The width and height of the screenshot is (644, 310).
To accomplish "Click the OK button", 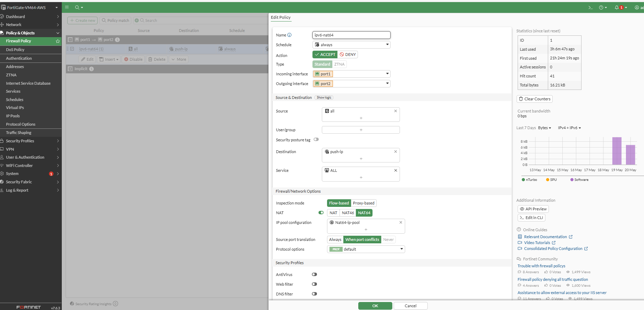I will (375, 306).
